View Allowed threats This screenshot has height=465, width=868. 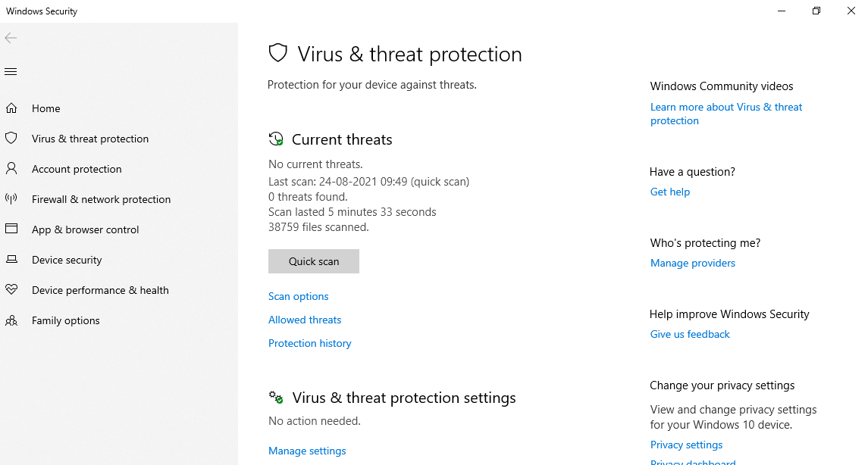pos(305,320)
